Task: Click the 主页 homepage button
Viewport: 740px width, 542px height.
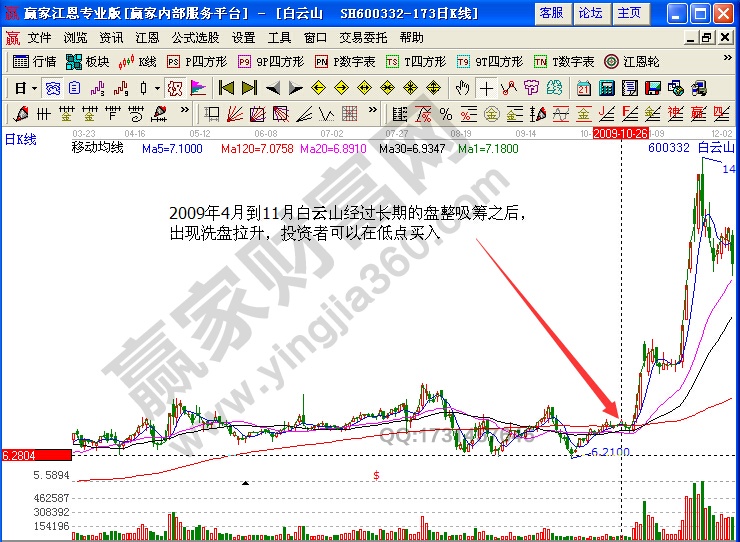Action: click(629, 13)
